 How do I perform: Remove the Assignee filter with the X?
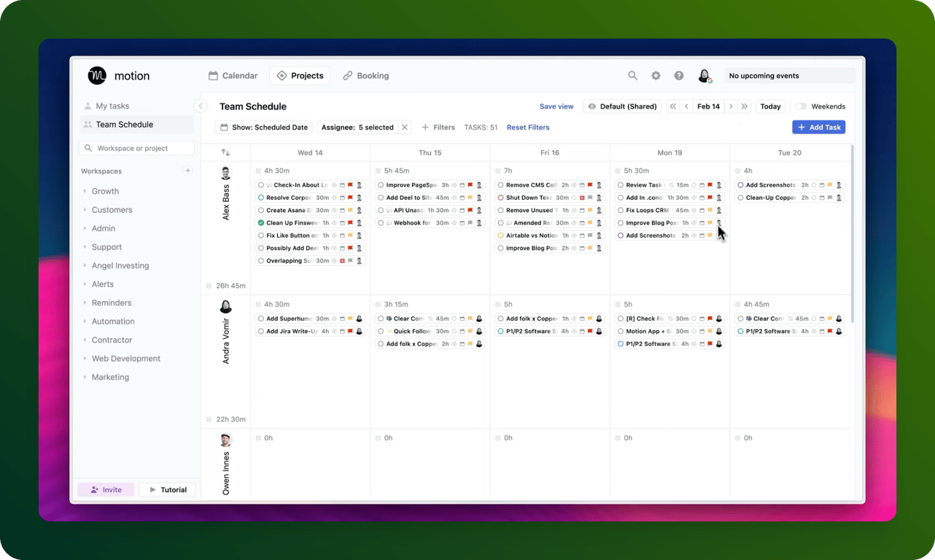pyautogui.click(x=405, y=128)
